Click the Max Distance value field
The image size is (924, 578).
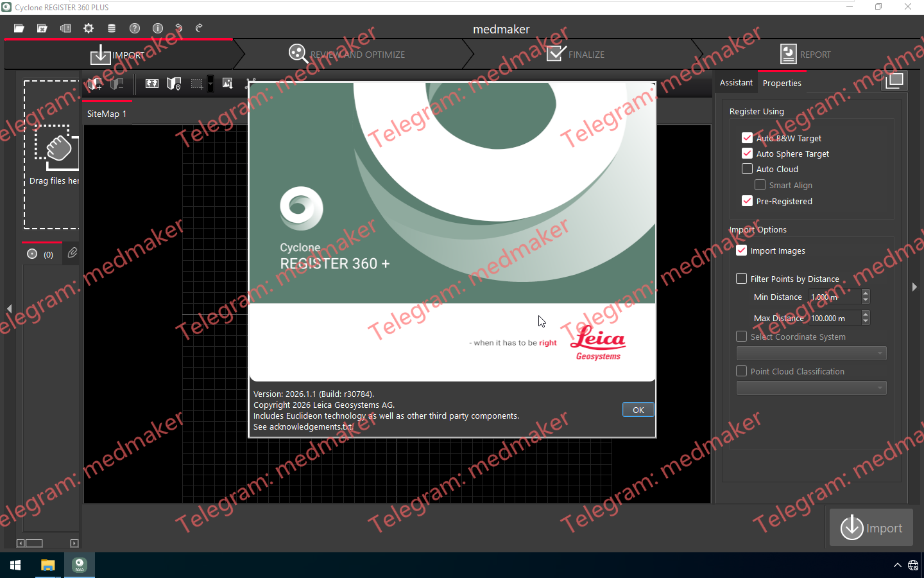835,318
